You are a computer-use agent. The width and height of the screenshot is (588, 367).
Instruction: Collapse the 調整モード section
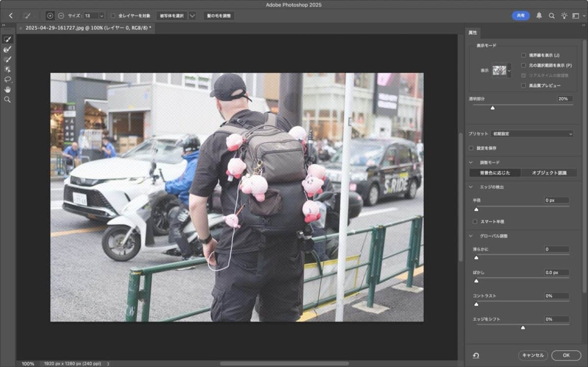[471, 162]
